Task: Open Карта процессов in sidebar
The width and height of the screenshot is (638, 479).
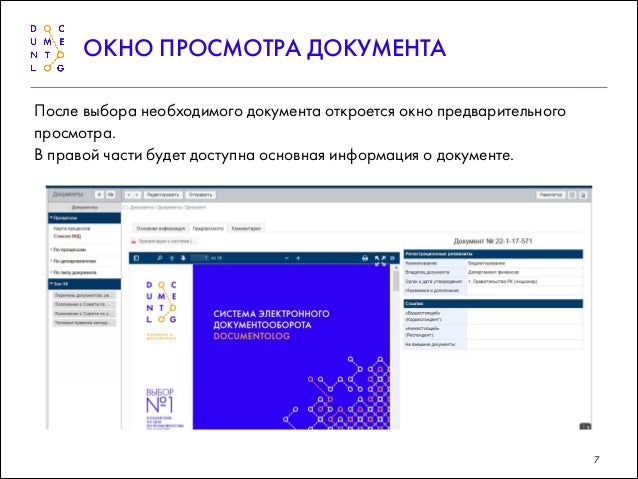Action: click(72, 228)
